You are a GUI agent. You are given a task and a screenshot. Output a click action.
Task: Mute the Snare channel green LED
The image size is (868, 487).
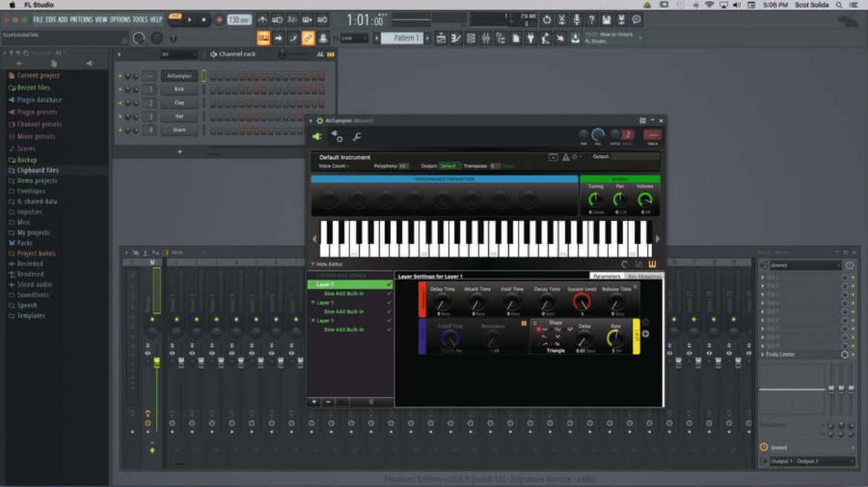[x=120, y=130]
